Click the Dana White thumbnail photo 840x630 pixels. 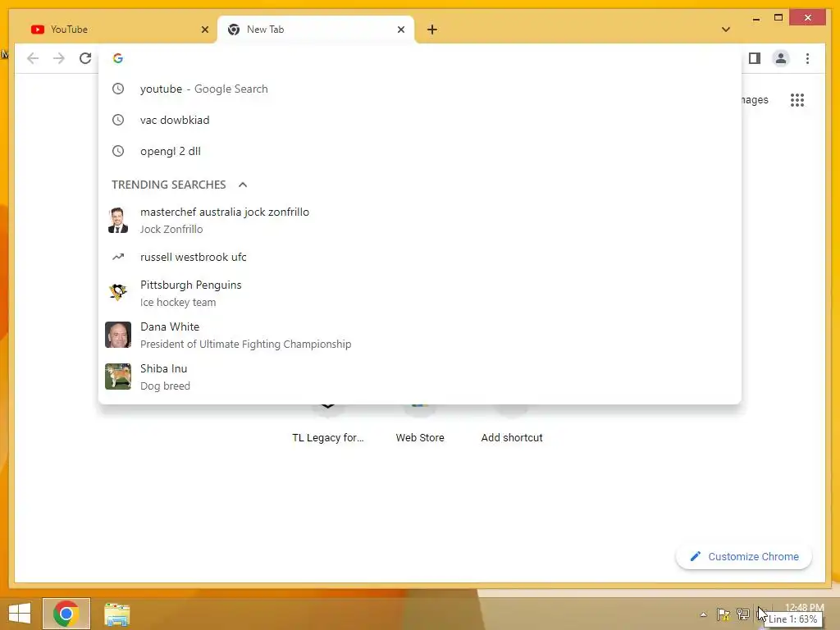tap(118, 335)
